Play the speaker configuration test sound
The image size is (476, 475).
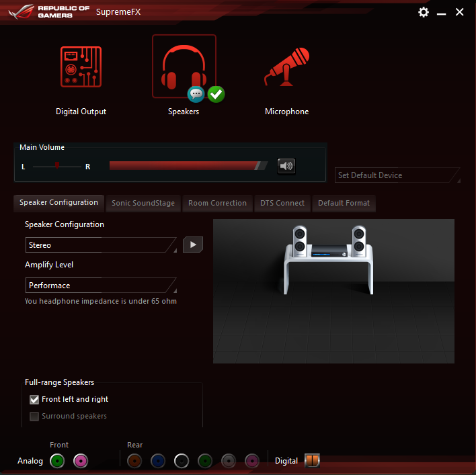point(193,245)
